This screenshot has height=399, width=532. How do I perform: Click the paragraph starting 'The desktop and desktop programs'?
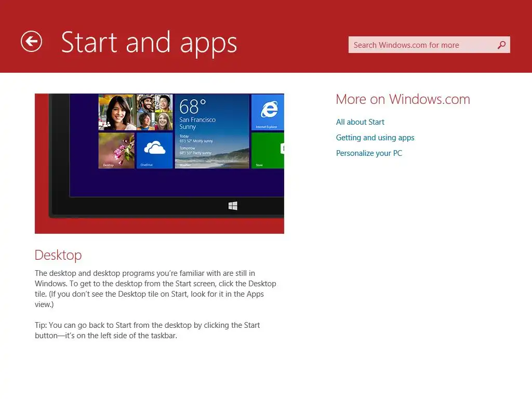tap(155, 289)
